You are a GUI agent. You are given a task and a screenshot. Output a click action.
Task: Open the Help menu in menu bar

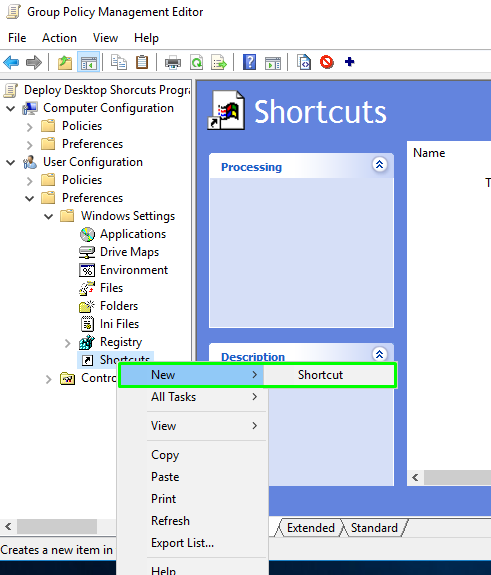coord(146,38)
